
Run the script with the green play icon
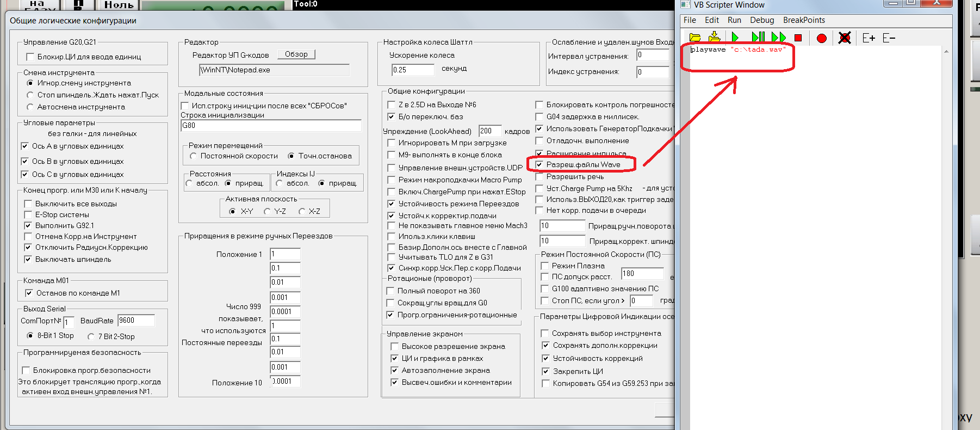point(735,38)
